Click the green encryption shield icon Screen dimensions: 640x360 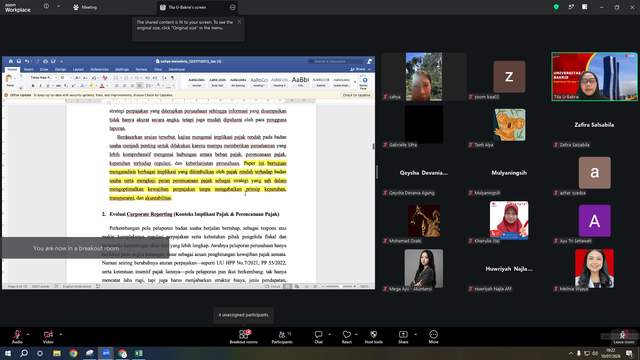tap(556, 7)
